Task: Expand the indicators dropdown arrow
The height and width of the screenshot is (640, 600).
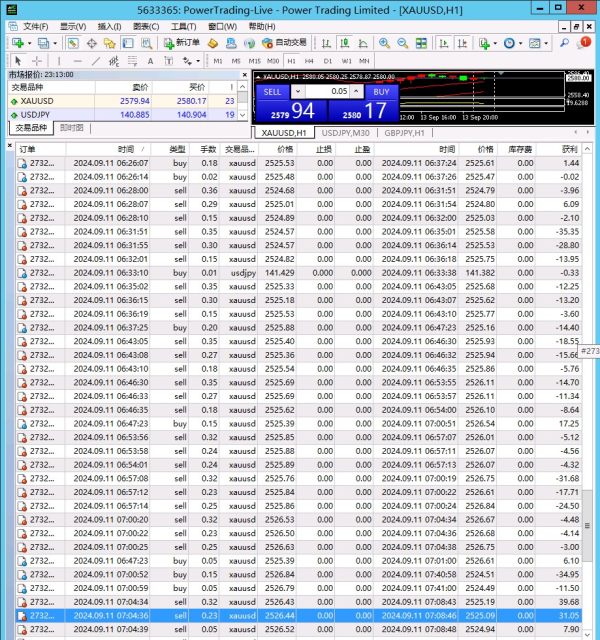Action: tap(495, 43)
